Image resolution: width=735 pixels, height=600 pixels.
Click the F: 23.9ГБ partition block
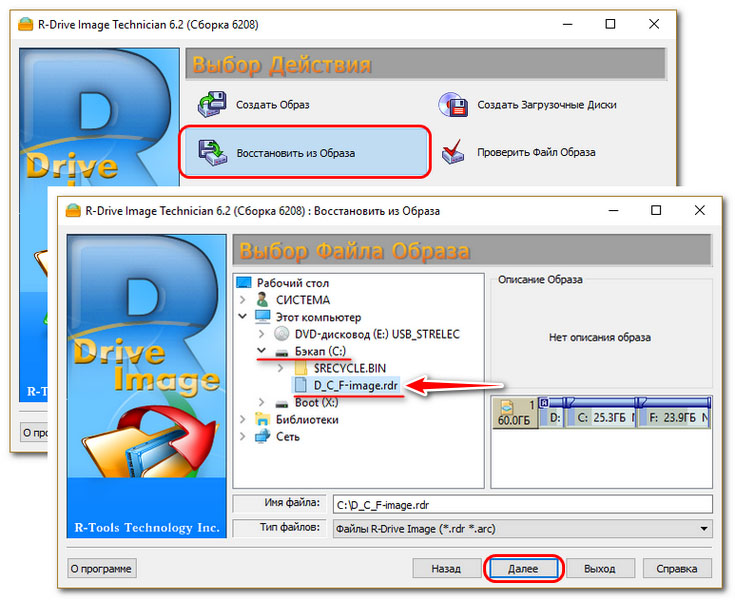point(673,413)
